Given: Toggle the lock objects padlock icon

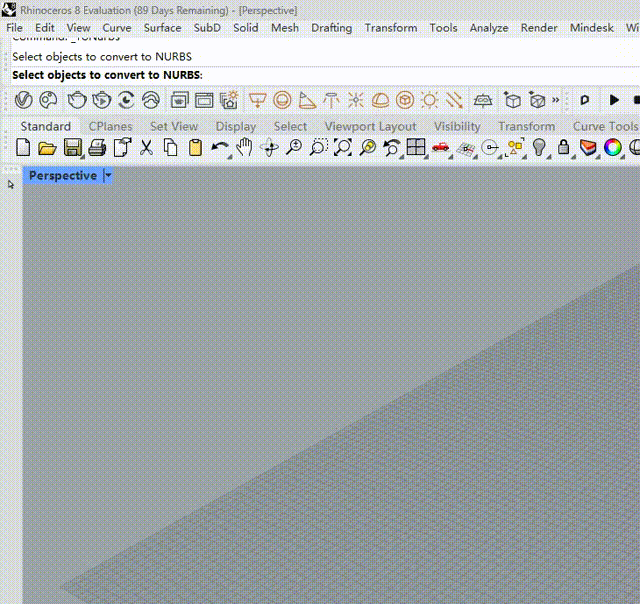Looking at the screenshot, I should point(563,148).
